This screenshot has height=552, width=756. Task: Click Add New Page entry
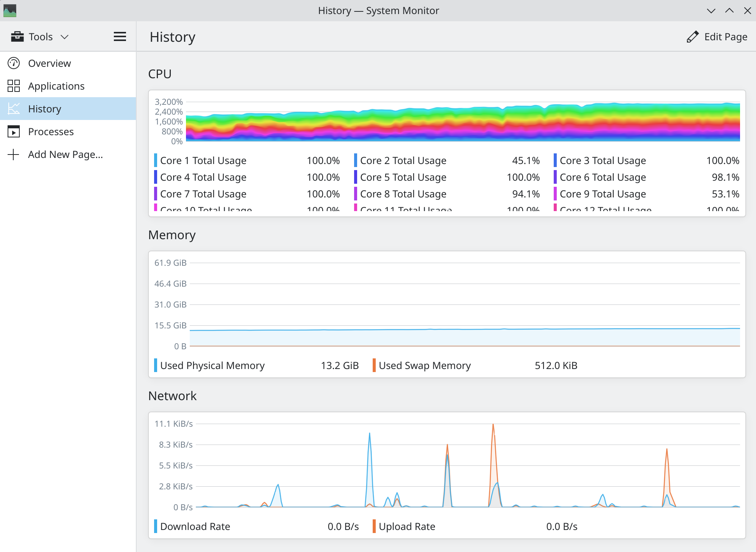(x=65, y=154)
